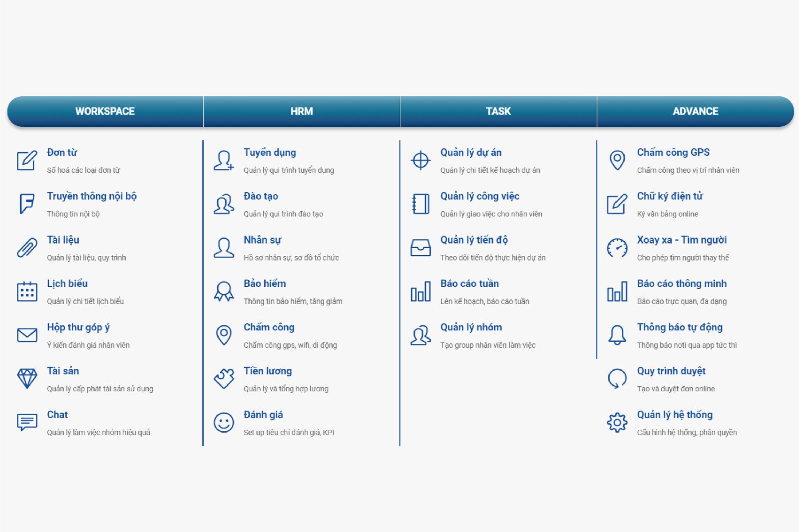Open the Báo cáo tuần link
Screen dimensions: 799x532
pyautogui.click(x=469, y=283)
